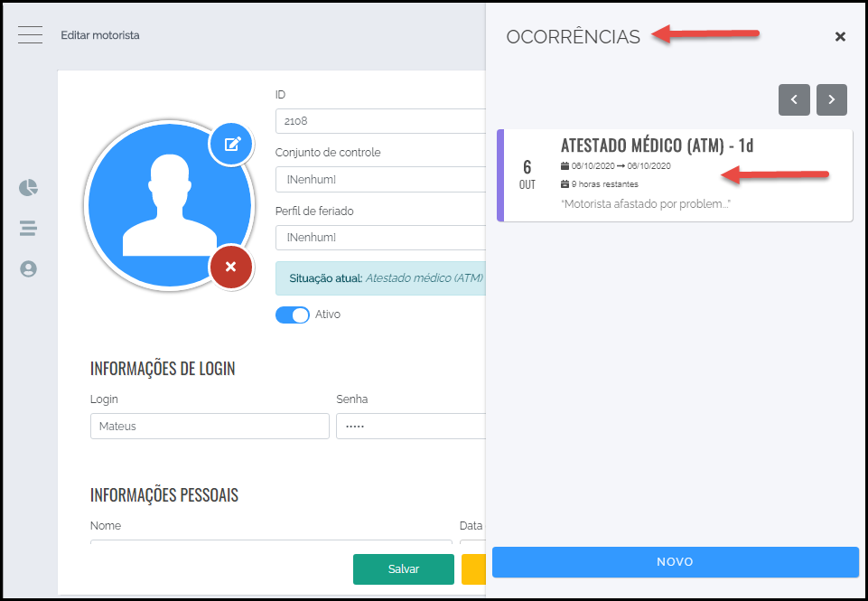Click the Novo button
The width and height of the screenshot is (868, 601).
[x=675, y=562]
